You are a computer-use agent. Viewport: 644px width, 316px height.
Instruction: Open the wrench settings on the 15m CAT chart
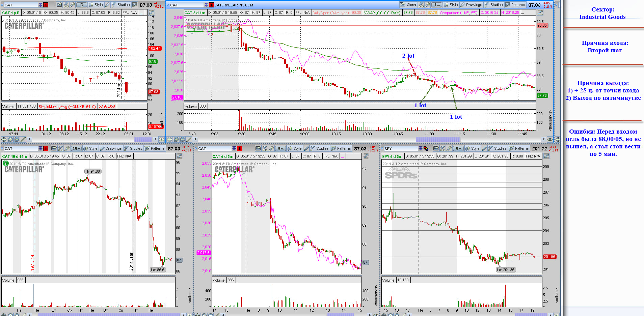click(67, 148)
